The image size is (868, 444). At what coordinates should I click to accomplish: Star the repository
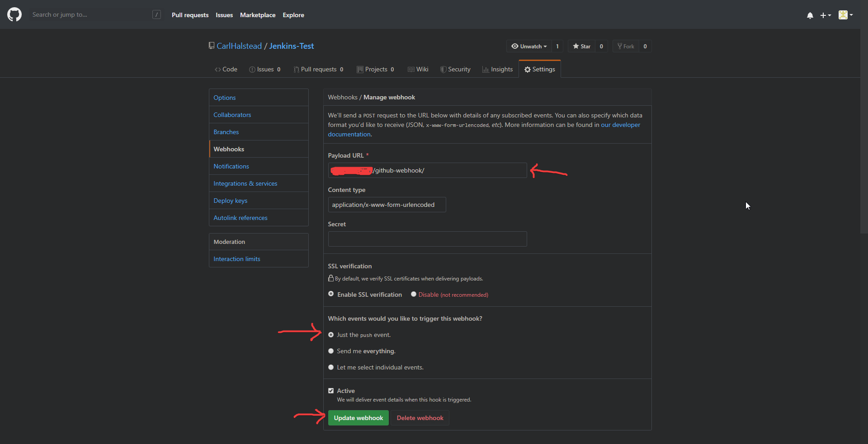[x=581, y=46]
